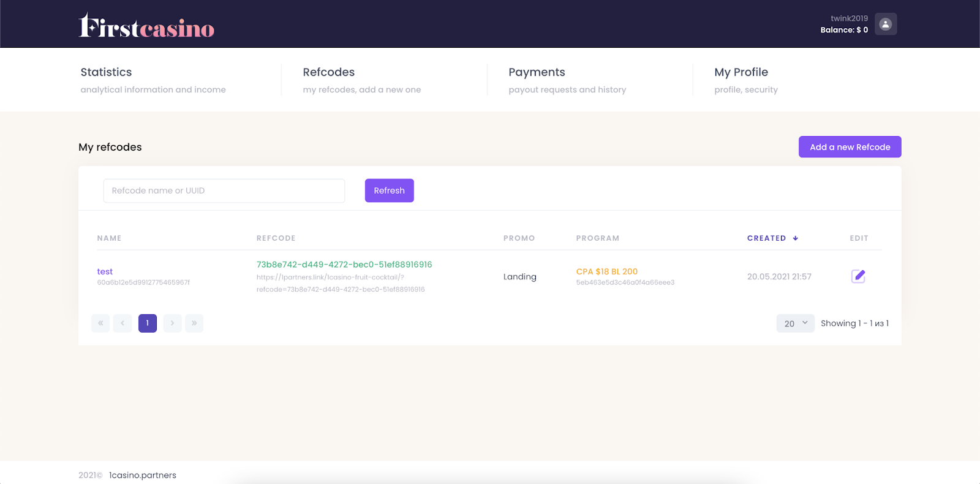The height and width of the screenshot is (484, 980).
Task: Switch to the Refcodes tab
Action: point(328,72)
